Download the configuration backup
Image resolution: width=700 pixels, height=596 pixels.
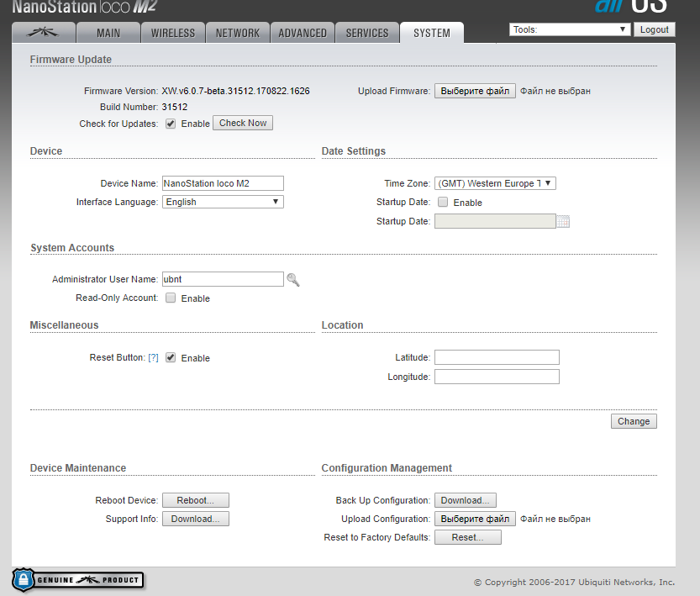tap(466, 500)
